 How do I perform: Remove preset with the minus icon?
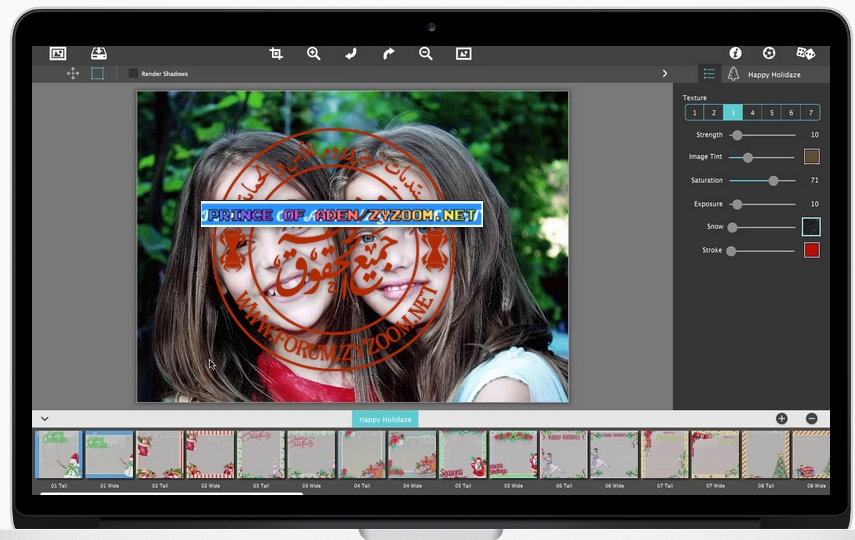click(811, 418)
